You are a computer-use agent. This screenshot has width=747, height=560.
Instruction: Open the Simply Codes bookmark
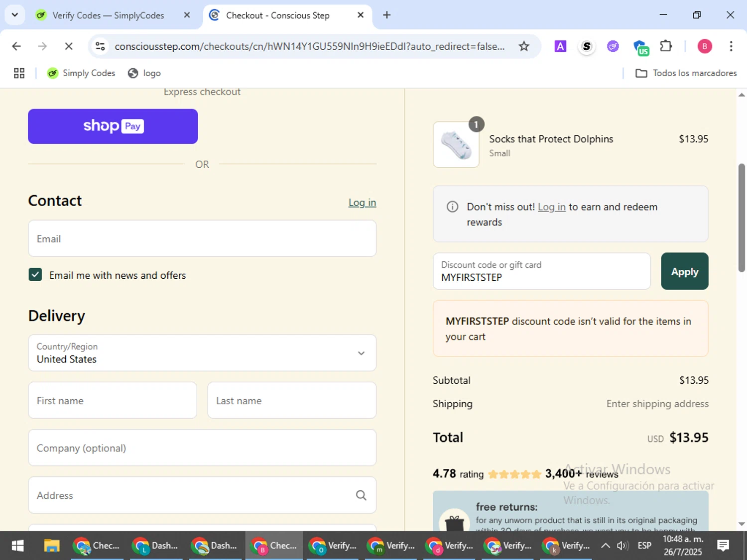point(81,73)
